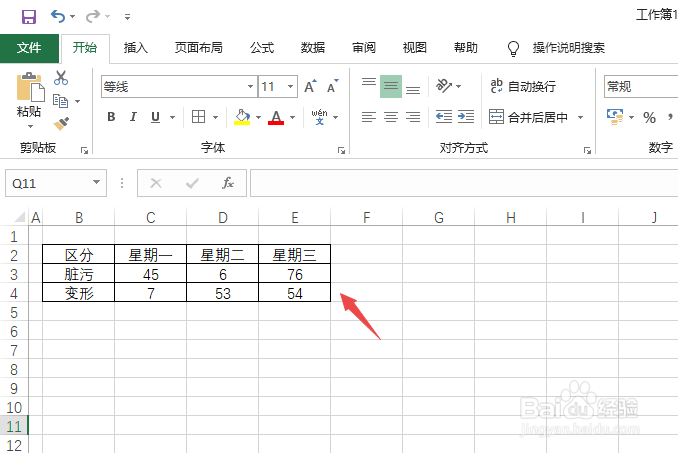678x453 pixels.
Task: Copy selection with the copy icon
Action: pyautogui.click(x=60, y=101)
